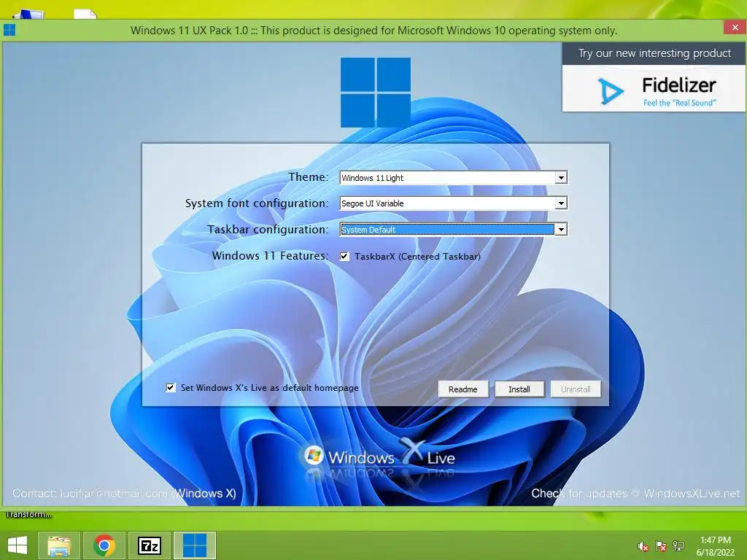747x560 pixels.
Task: Launch File Explorer from the taskbar
Action: coord(58,545)
